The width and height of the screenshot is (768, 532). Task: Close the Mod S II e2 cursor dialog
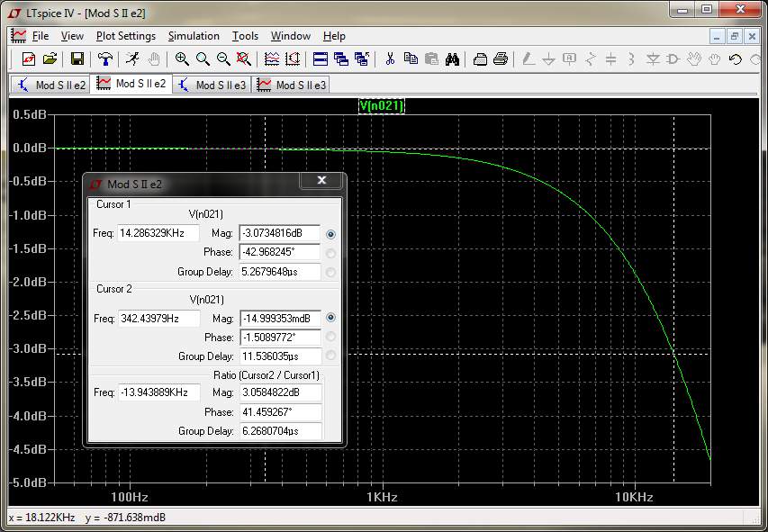pyautogui.click(x=321, y=182)
